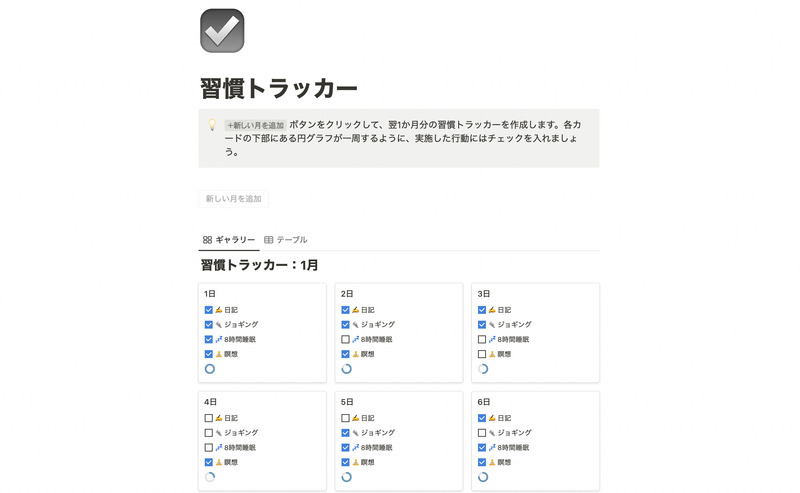This screenshot has height=493, width=800.
Task: Click the table view icon
Action: tap(268, 240)
